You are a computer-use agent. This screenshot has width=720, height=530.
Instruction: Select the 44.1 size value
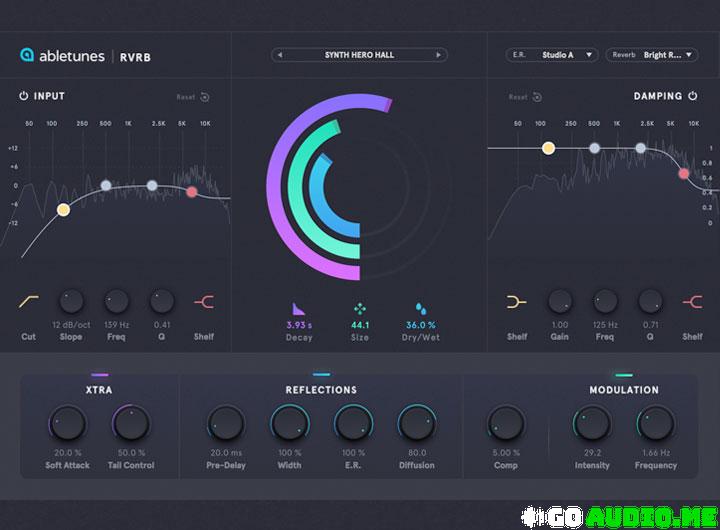[360, 325]
